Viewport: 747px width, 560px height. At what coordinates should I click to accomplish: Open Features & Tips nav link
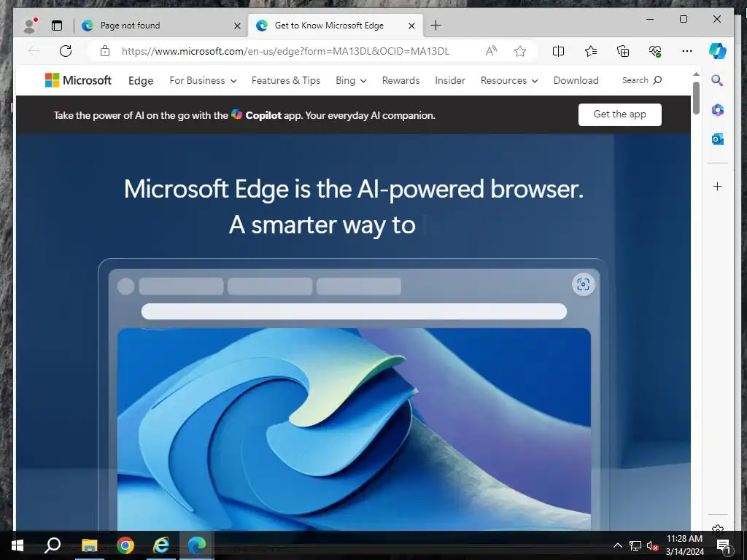286,80
